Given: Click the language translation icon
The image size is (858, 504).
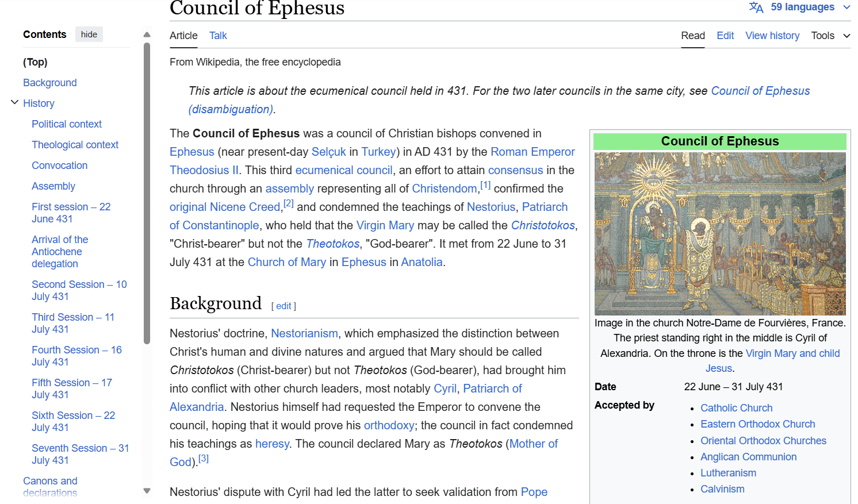Looking at the screenshot, I should point(756,7).
